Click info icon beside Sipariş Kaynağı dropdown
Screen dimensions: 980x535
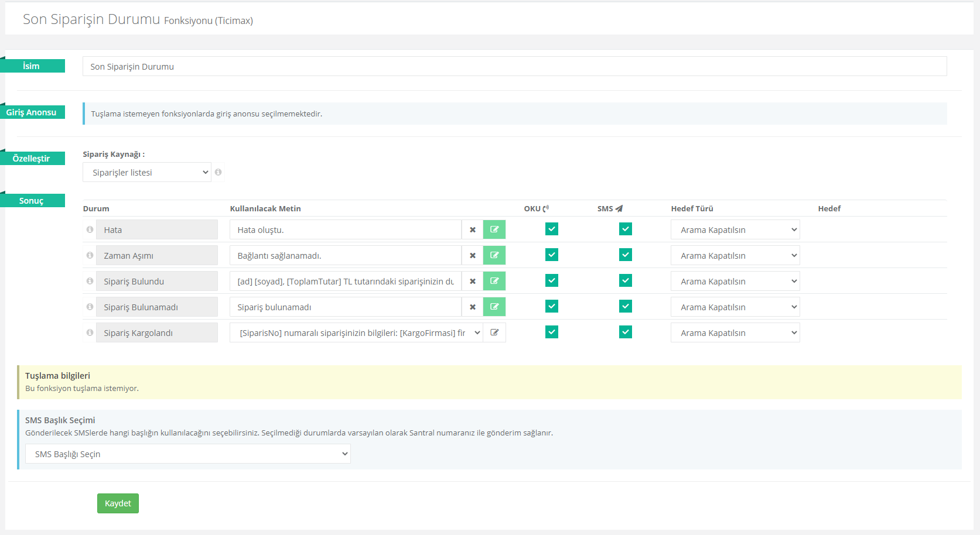coord(218,172)
